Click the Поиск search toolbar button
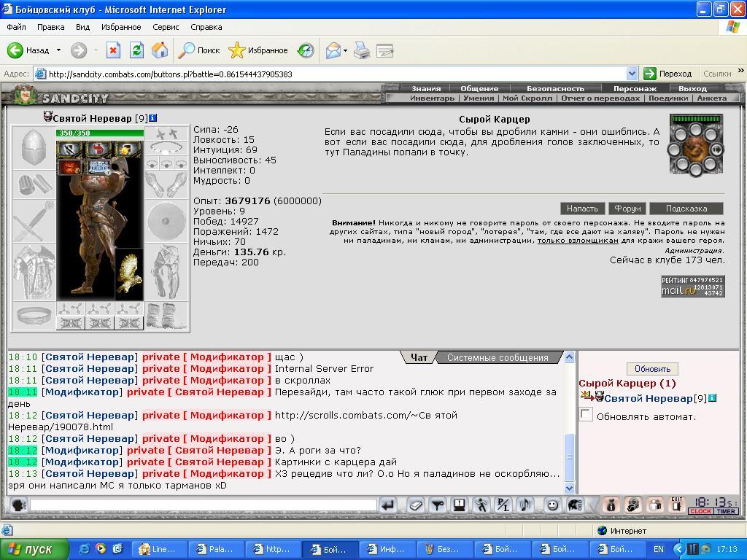The height and width of the screenshot is (560, 747). pyautogui.click(x=199, y=50)
